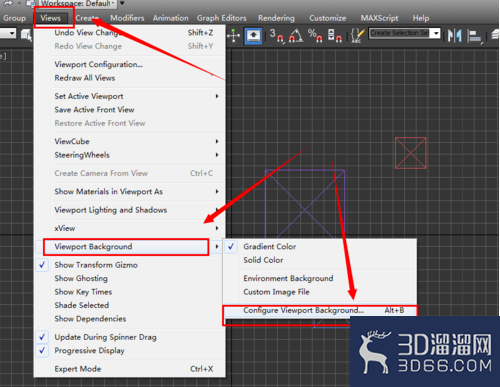The height and width of the screenshot is (387, 500).
Task: Toggle Shade Selected option
Action: [130, 305]
